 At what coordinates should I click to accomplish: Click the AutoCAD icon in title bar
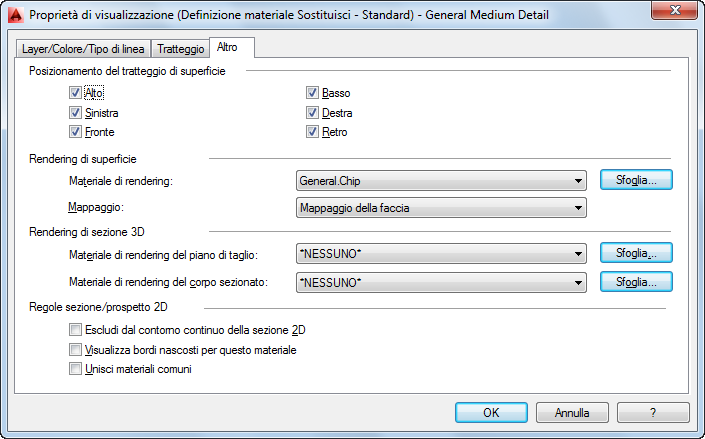pos(15,14)
